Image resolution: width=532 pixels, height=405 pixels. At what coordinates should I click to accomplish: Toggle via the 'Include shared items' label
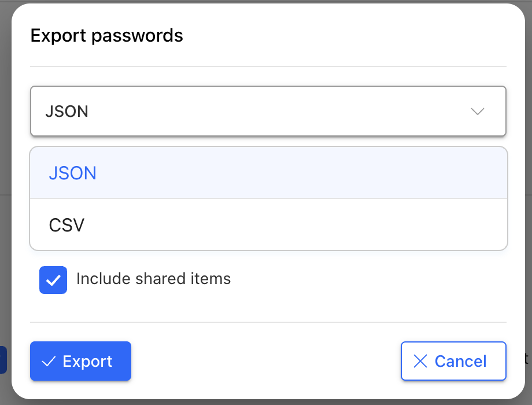coord(153,279)
